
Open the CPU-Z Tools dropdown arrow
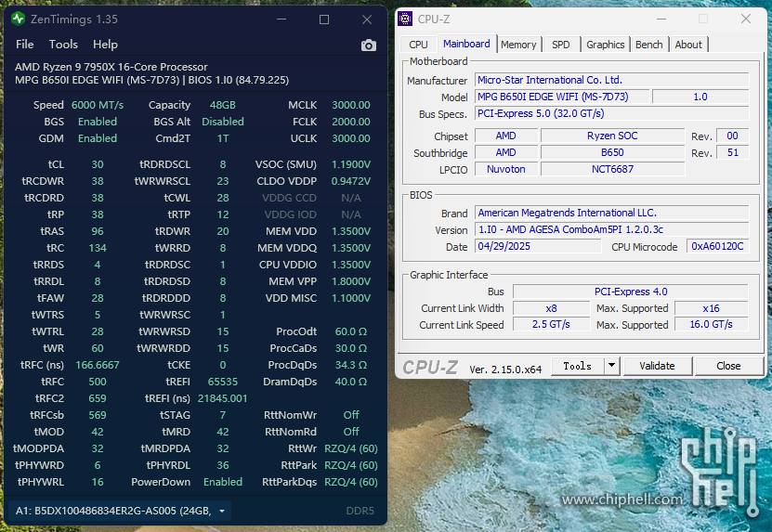coord(611,366)
